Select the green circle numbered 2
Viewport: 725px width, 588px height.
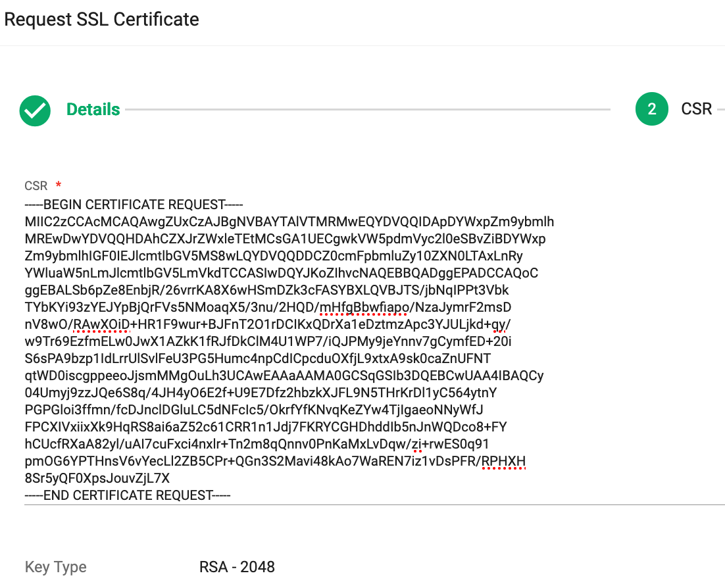651,109
